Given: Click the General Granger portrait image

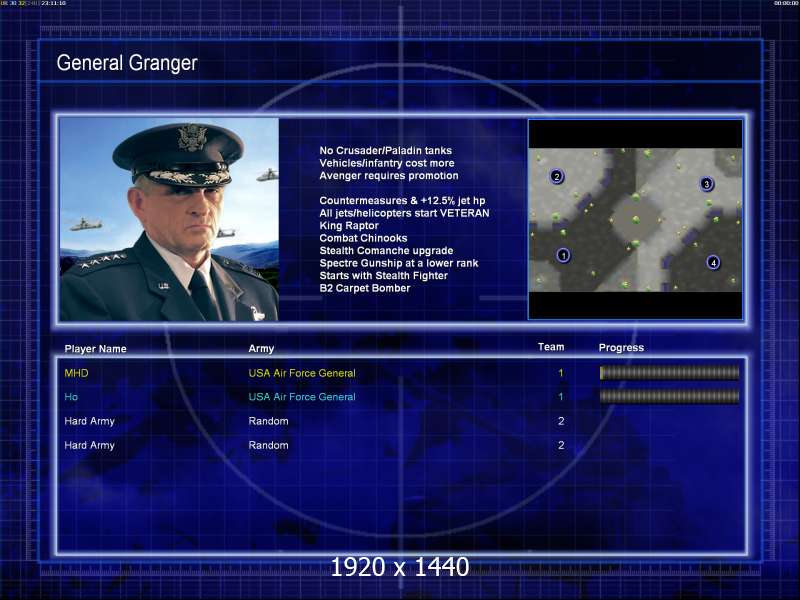Looking at the screenshot, I should click(x=169, y=219).
